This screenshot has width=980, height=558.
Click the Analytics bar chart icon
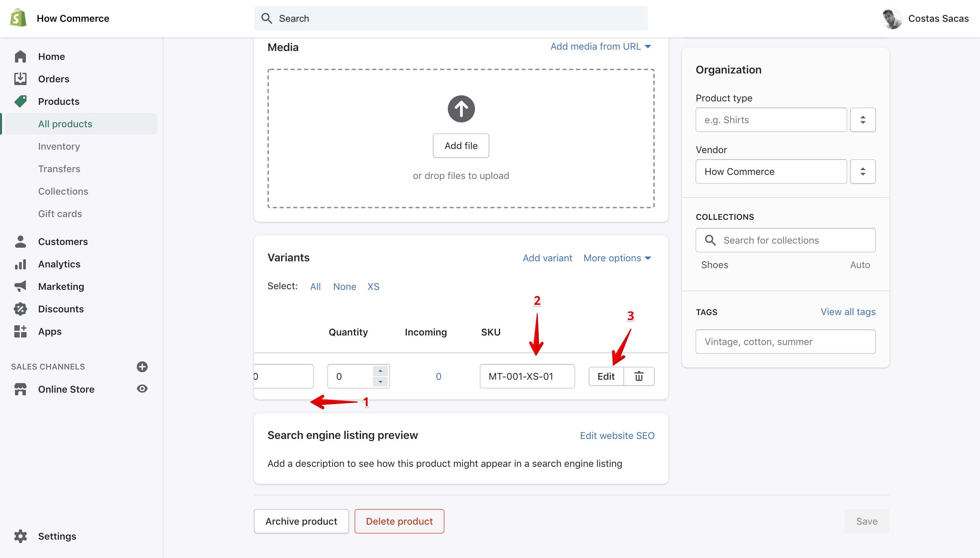pos(20,264)
